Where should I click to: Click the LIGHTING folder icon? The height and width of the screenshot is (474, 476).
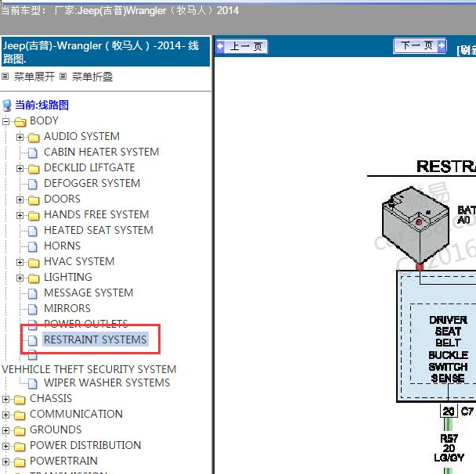click(x=34, y=278)
